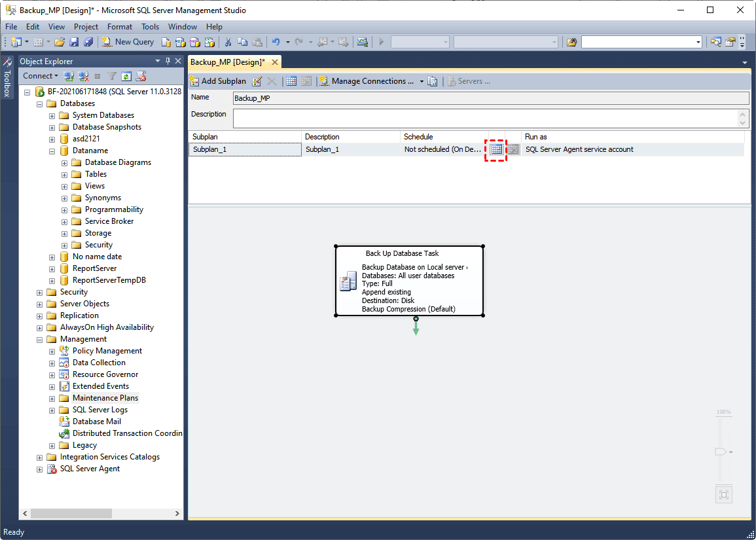Click the Open File folder icon
756x540 pixels.
click(x=60, y=42)
